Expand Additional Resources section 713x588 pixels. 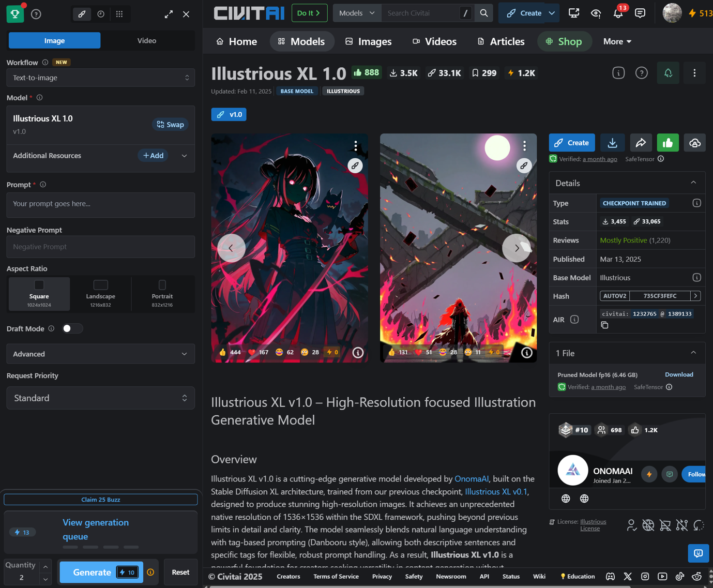tap(184, 156)
